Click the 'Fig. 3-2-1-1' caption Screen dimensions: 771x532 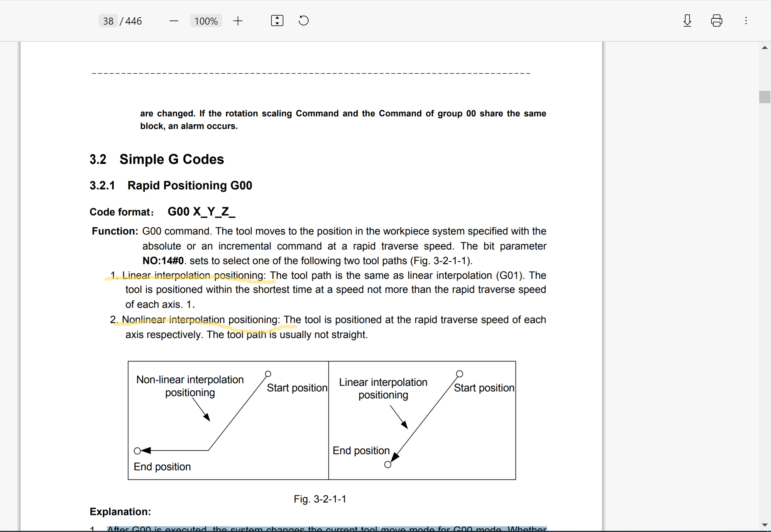coord(319,499)
